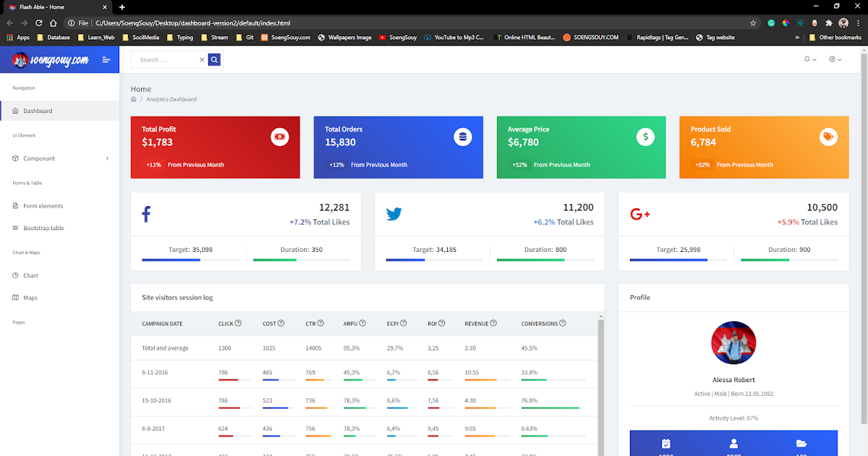The image size is (868, 456).
Task: Click the Facebook icon on the likes card
Action: tap(146, 214)
